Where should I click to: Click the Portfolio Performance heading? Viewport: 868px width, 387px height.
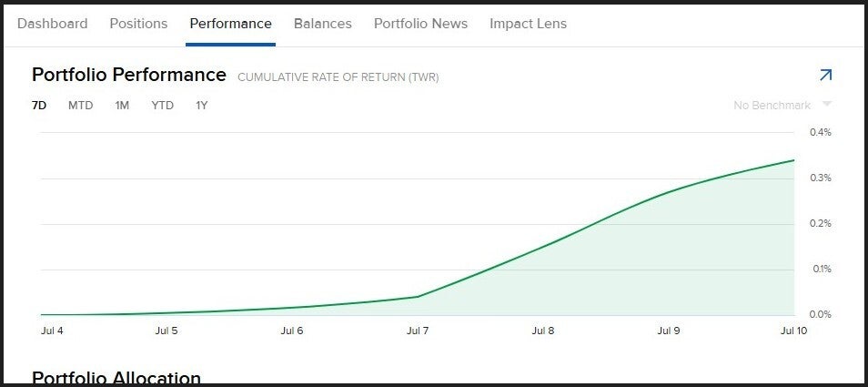point(128,75)
